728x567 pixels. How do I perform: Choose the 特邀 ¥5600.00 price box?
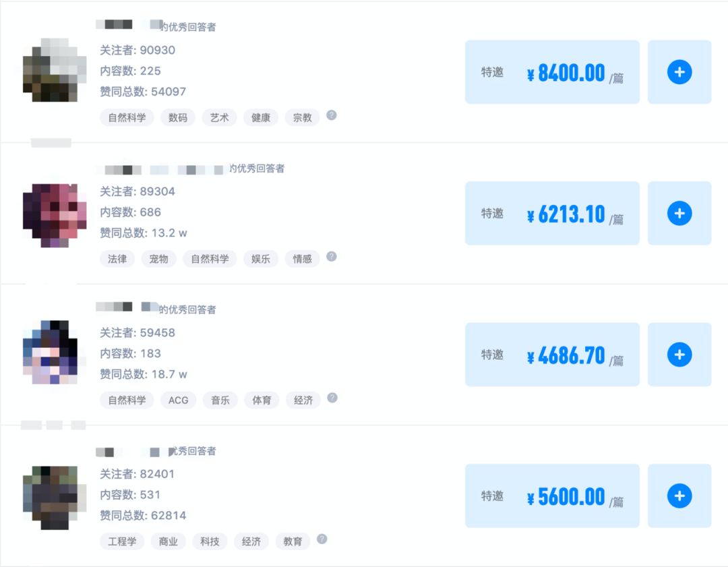pyautogui.click(x=552, y=496)
